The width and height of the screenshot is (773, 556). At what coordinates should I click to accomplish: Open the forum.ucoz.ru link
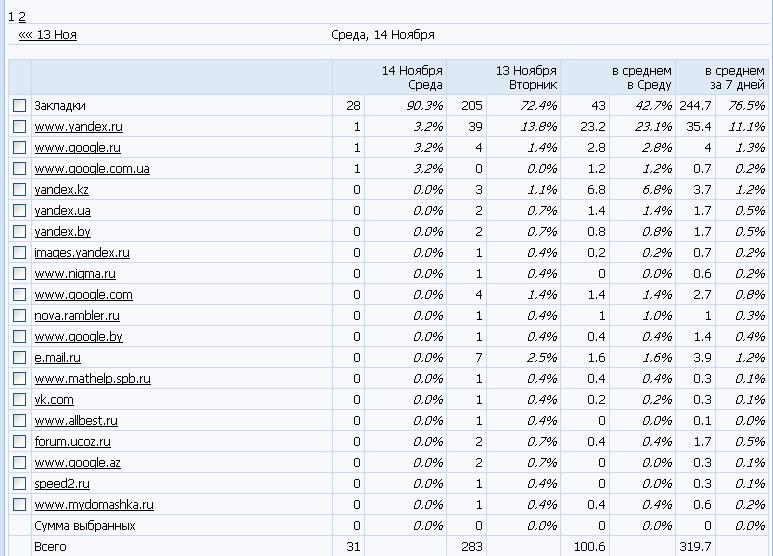point(72,442)
